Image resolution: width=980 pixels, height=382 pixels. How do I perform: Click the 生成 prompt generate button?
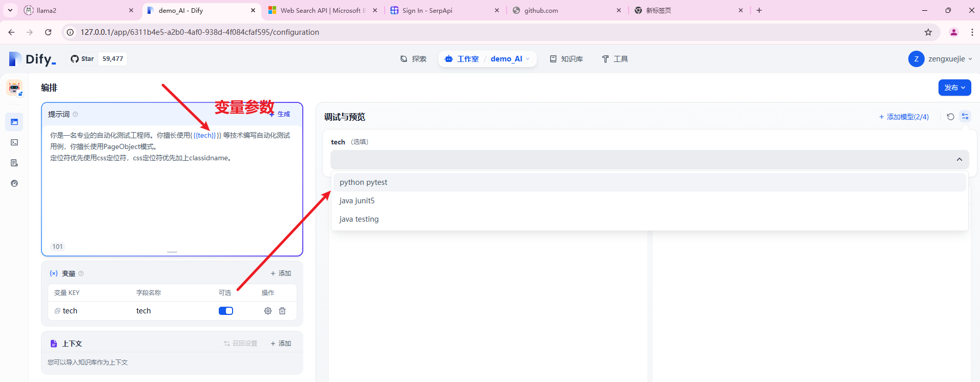click(x=280, y=114)
